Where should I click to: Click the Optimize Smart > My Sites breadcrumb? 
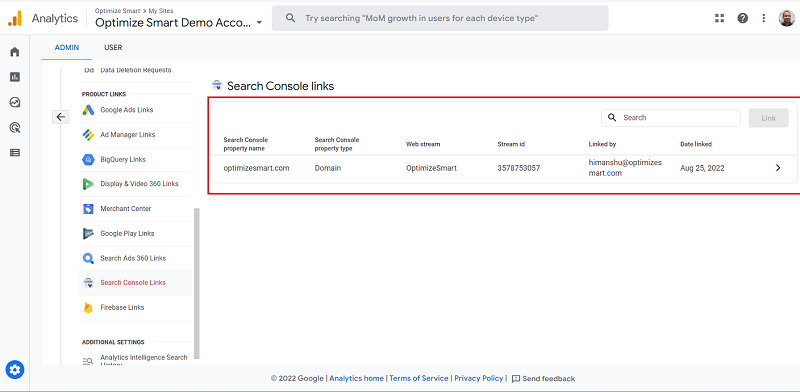134,10
